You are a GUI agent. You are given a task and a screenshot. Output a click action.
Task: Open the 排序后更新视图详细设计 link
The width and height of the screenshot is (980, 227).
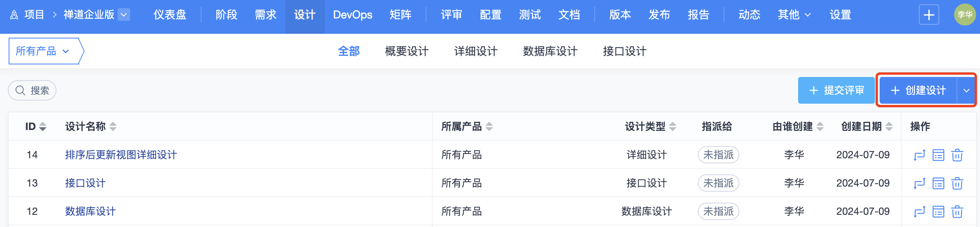tap(121, 155)
